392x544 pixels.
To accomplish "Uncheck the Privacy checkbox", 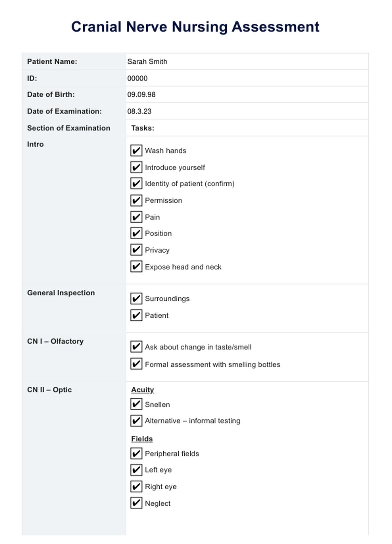I will (x=136, y=250).
